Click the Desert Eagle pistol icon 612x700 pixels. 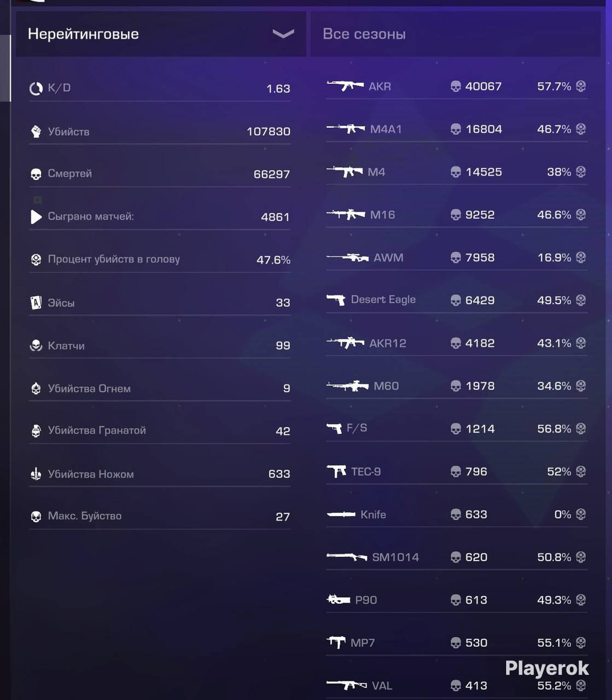click(x=336, y=300)
